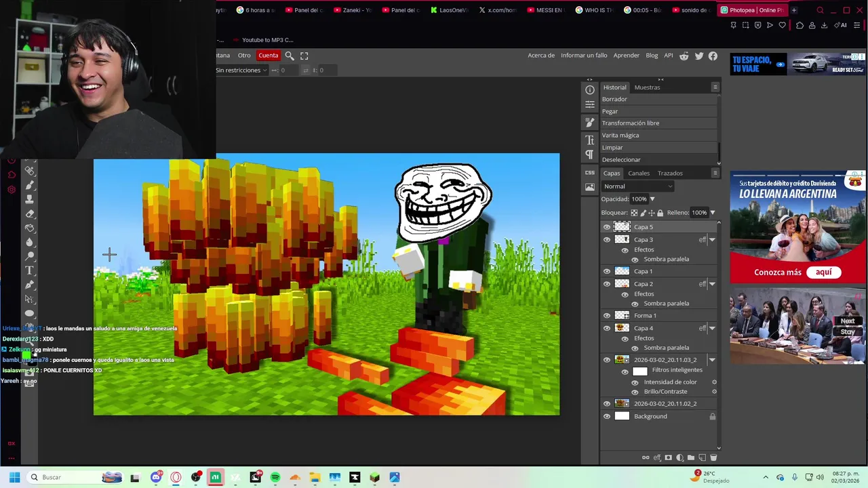The height and width of the screenshot is (488, 868).
Task: Revert to Varita mágica history step
Action: coord(659,136)
